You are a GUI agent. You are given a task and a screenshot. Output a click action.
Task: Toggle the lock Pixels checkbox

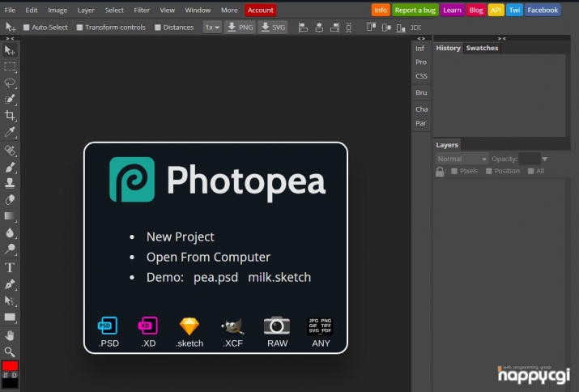(x=454, y=171)
